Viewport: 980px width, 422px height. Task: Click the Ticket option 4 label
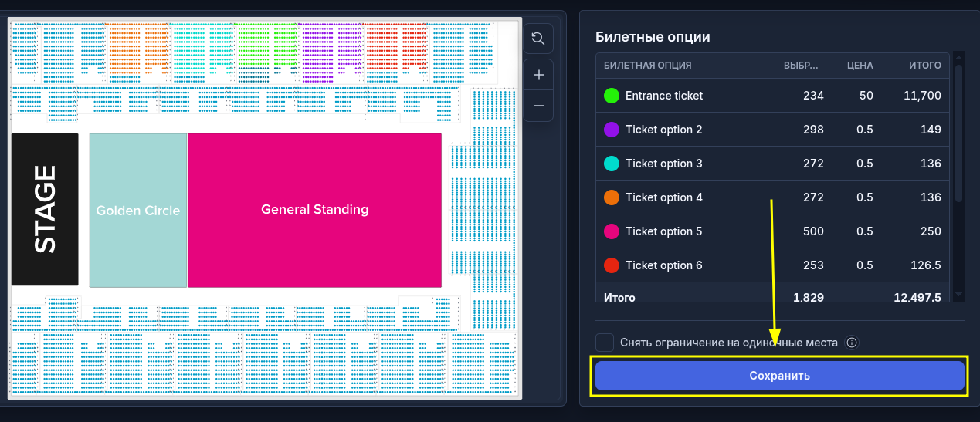click(664, 197)
